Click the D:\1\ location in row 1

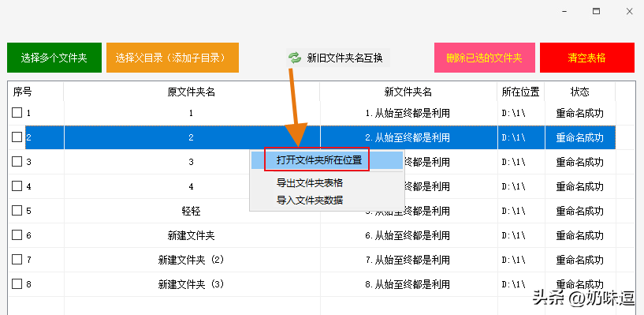pos(513,114)
